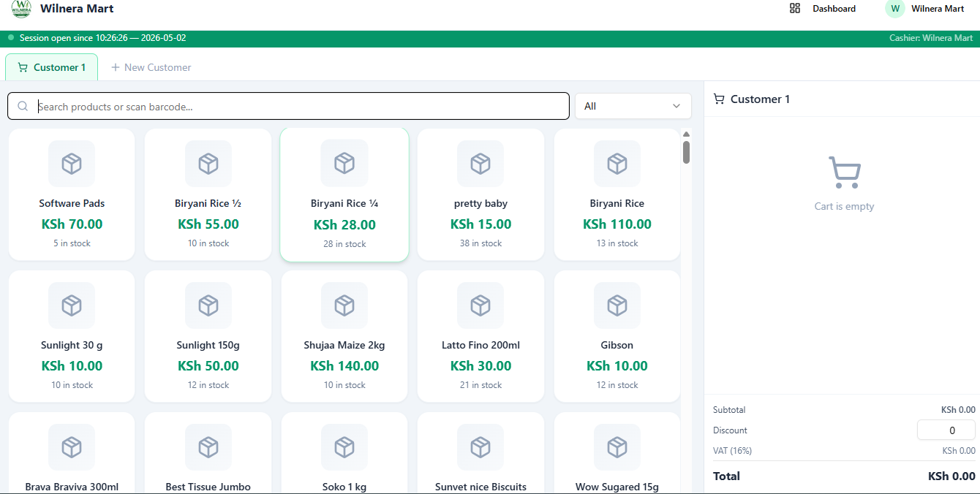Click the green W user avatar
The width and height of the screenshot is (980, 494).
pyautogui.click(x=895, y=8)
